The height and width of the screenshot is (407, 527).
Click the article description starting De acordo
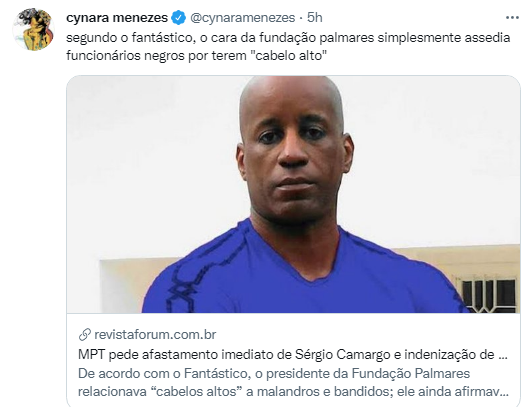click(293, 382)
